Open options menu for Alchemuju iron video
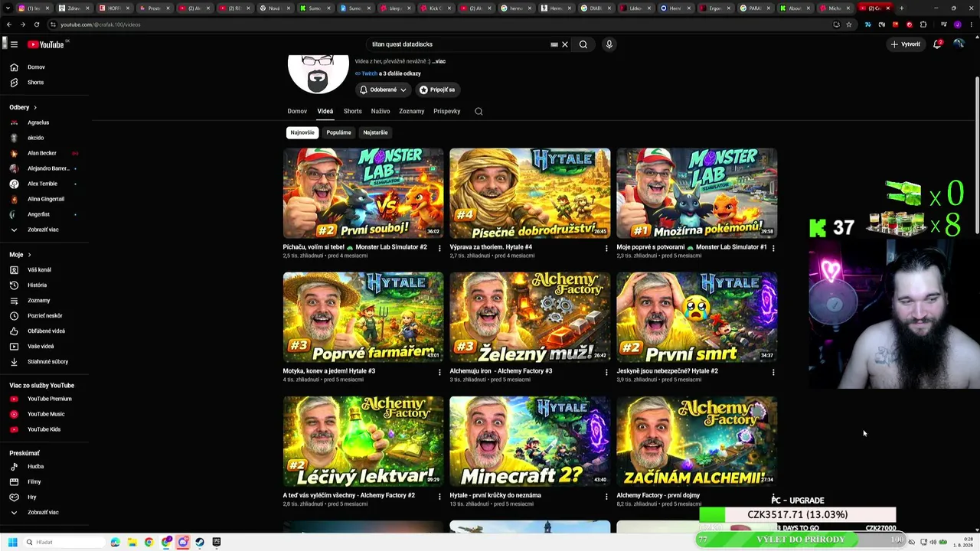The width and height of the screenshot is (980, 551). click(606, 372)
